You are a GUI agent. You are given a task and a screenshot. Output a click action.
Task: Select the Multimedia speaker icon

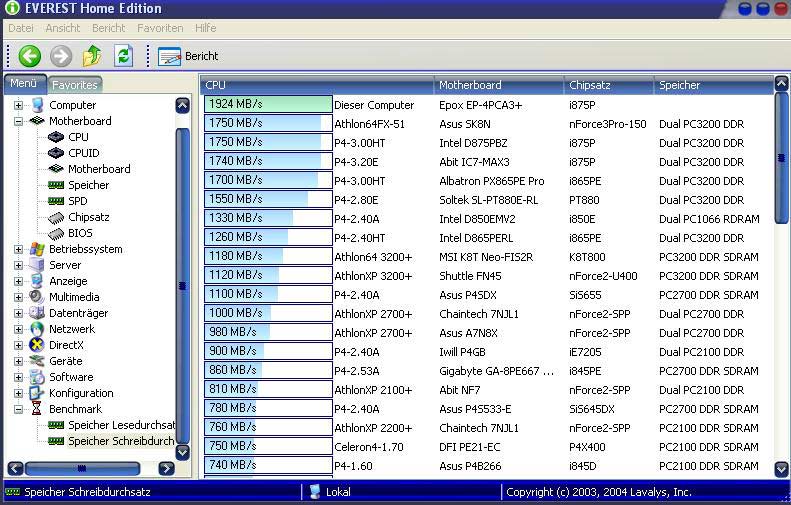tap(37, 297)
